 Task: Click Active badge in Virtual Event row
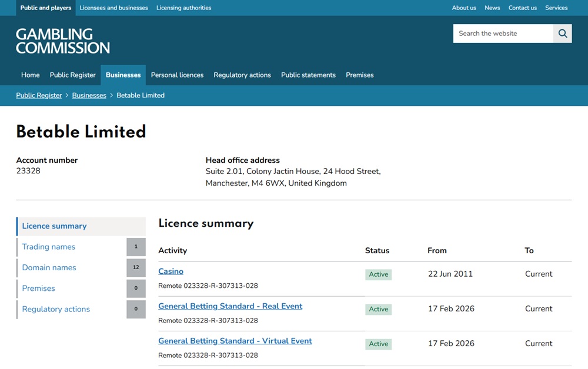(x=378, y=344)
